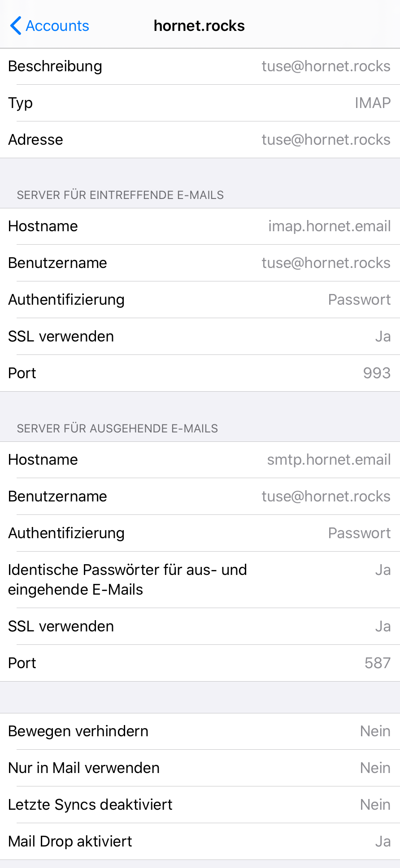The width and height of the screenshot is (400, 868).
Task: Tap the Port 587 value
Action: point(377,663)
